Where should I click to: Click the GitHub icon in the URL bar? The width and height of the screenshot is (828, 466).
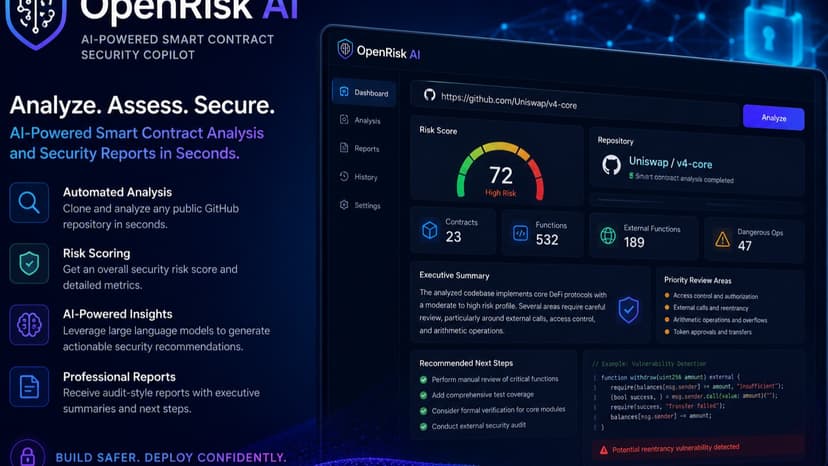tap(429, 95)
